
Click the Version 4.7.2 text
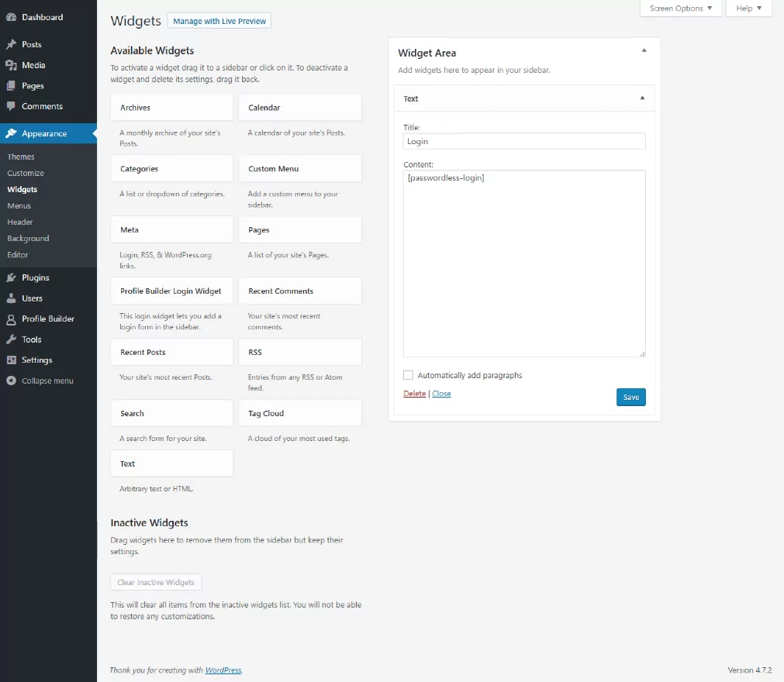[750, 670]
